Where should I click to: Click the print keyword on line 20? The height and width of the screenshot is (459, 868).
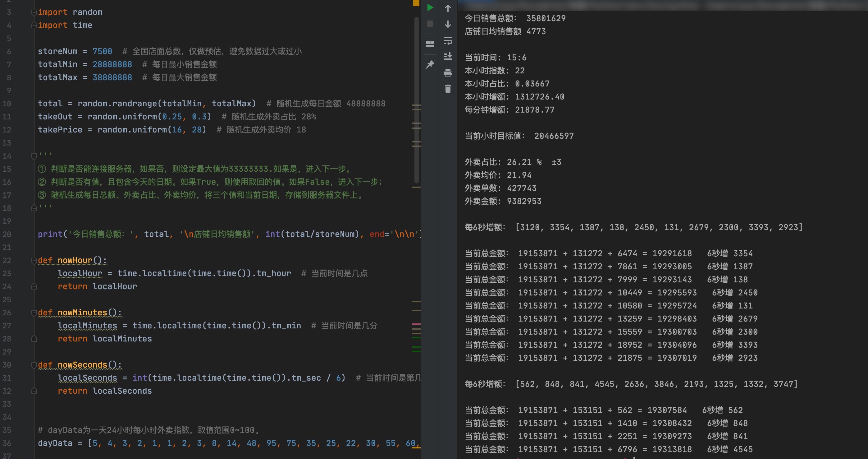(50, 234)
